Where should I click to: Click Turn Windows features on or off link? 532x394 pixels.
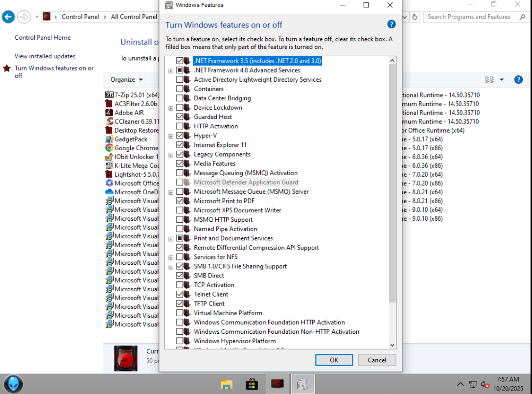point(54,72)
